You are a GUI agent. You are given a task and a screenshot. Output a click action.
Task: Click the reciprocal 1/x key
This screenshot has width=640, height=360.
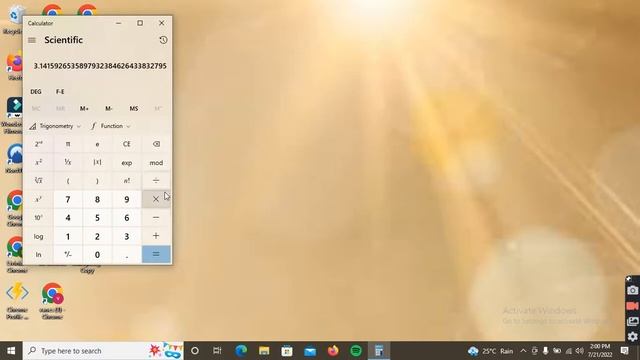(x=68, y=162)
